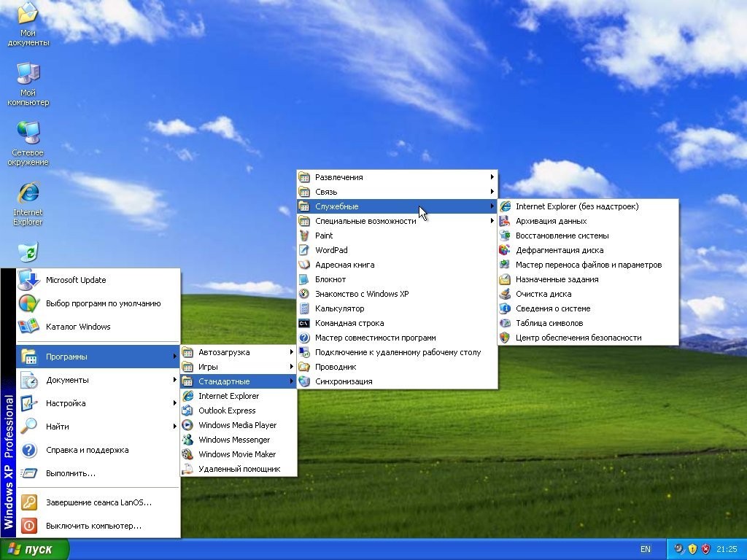This screenshot has width=747, height=560.
Task: Open Таблица символов
Action: pos(588,323)
